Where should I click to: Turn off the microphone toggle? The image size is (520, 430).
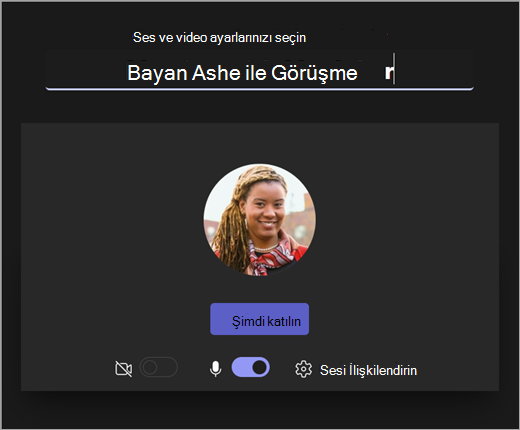251,367
